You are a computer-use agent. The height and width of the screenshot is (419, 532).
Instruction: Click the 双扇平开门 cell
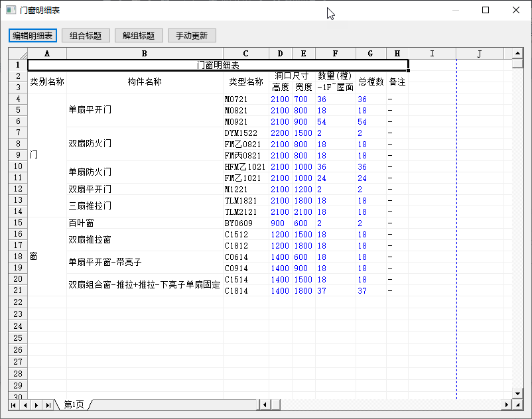click(x=145, y=189)
